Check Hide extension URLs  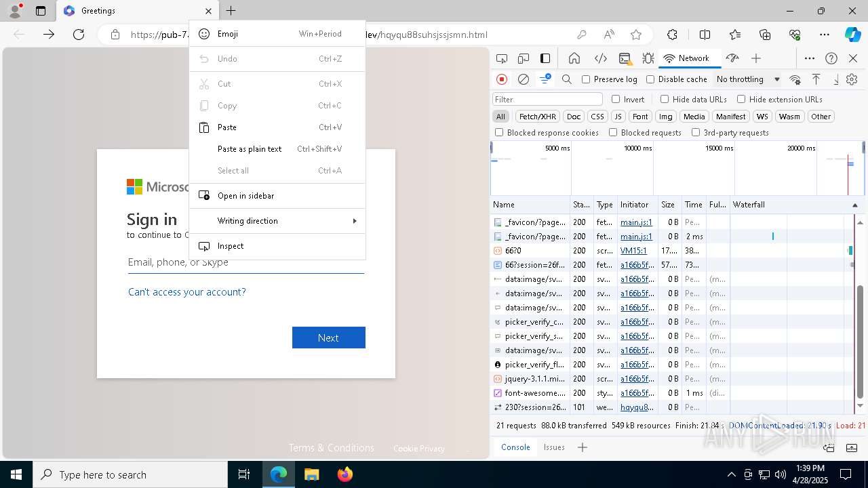[x=741, y=99]
